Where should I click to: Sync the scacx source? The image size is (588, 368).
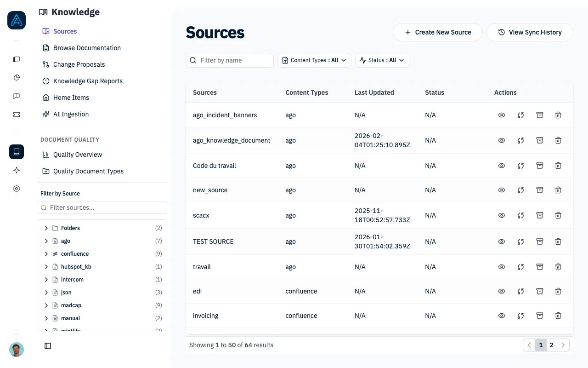(x=520, y=215)
